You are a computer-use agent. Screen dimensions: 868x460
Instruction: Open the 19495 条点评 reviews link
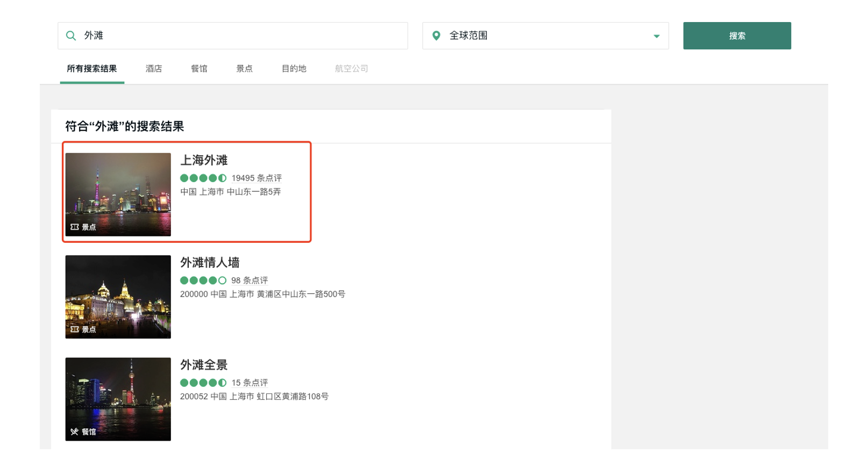coord(257,178)
